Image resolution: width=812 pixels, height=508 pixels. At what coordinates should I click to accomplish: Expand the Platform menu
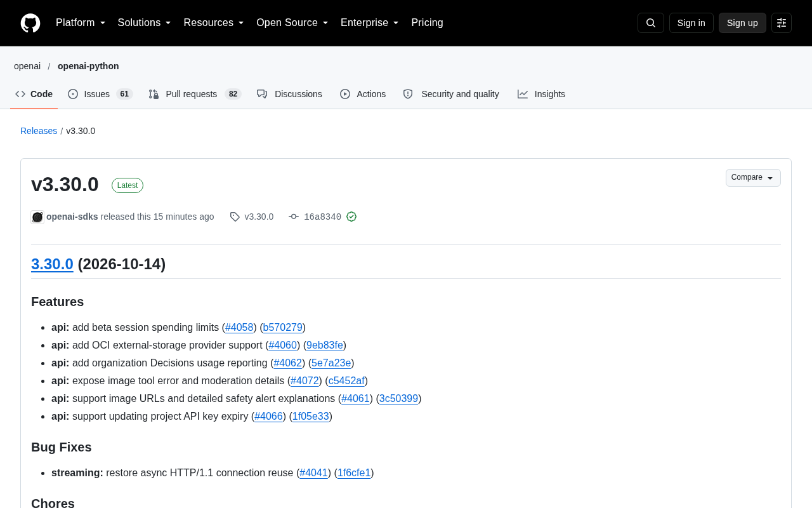pyautogui.click(x=81, y=23)
